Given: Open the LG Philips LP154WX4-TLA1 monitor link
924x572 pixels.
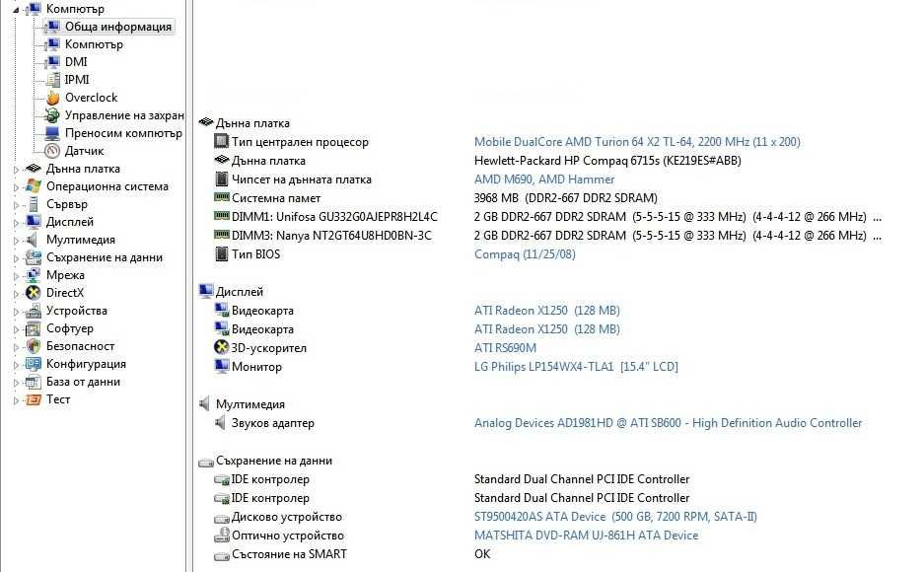Looking at the screenshot, I should tap(576, 367).
